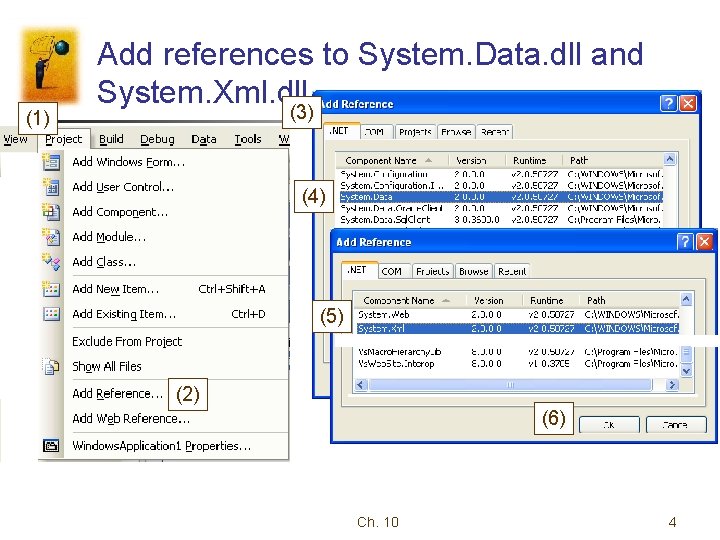The width and height of the screenshot is (720, 540).
Task: Switch to Recent tab in back dialog
Action: pyautogui.click(x=495, y=132)
